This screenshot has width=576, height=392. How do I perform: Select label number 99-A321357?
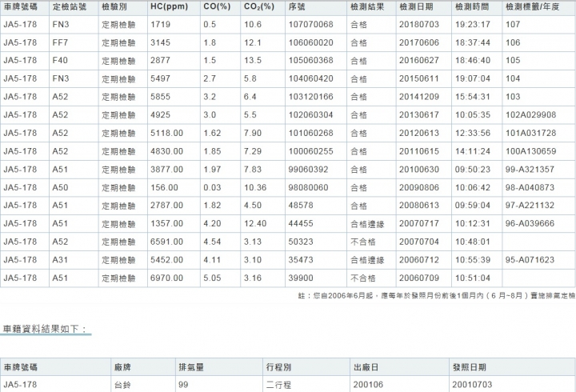[x=530, y=170]
